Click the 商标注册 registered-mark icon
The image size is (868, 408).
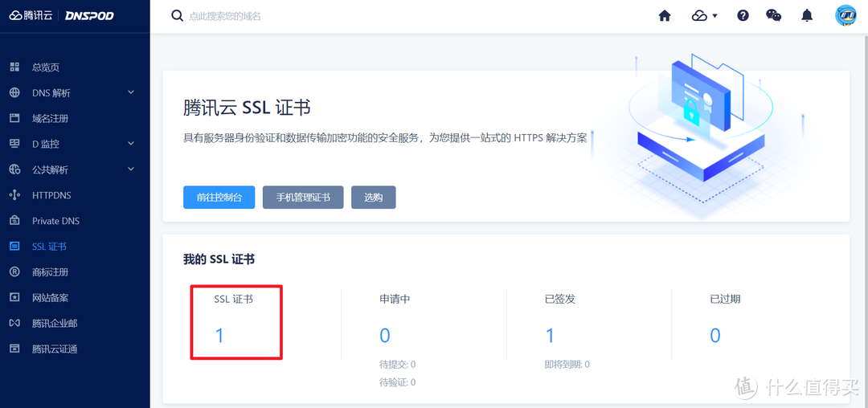click(15, 271)
